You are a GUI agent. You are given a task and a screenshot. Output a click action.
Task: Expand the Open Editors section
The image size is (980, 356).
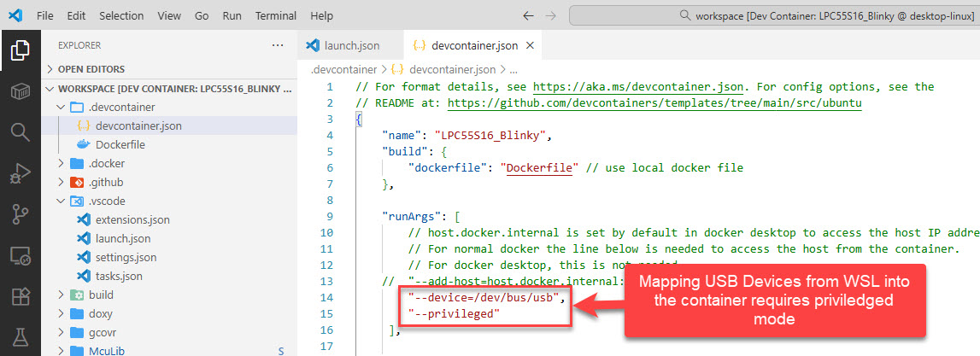[91, 69]
